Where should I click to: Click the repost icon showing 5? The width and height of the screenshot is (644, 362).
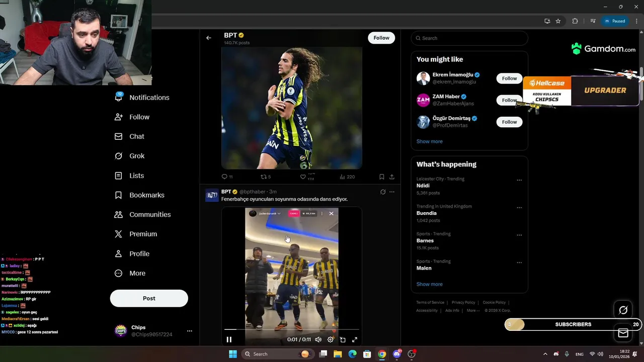tap(265, 177)
